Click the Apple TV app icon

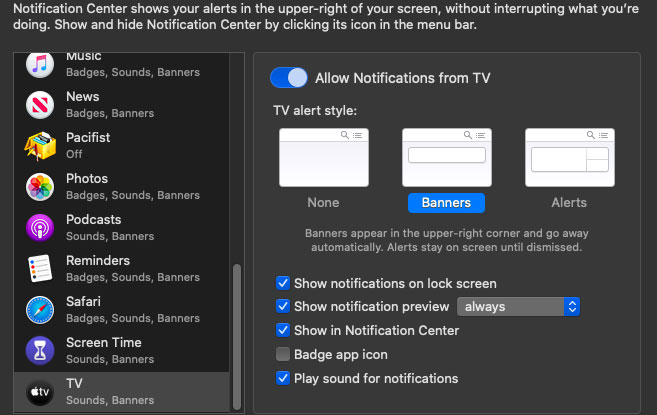click(40, 392)
